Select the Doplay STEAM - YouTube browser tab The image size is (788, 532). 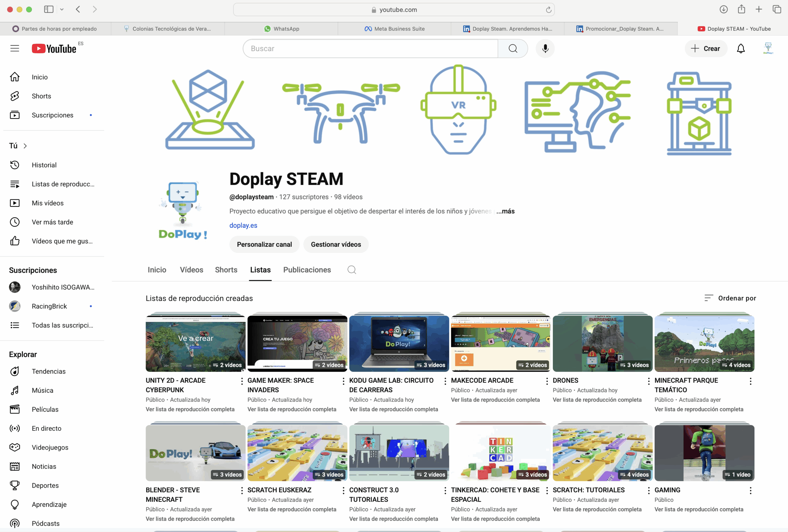[734, 29]
